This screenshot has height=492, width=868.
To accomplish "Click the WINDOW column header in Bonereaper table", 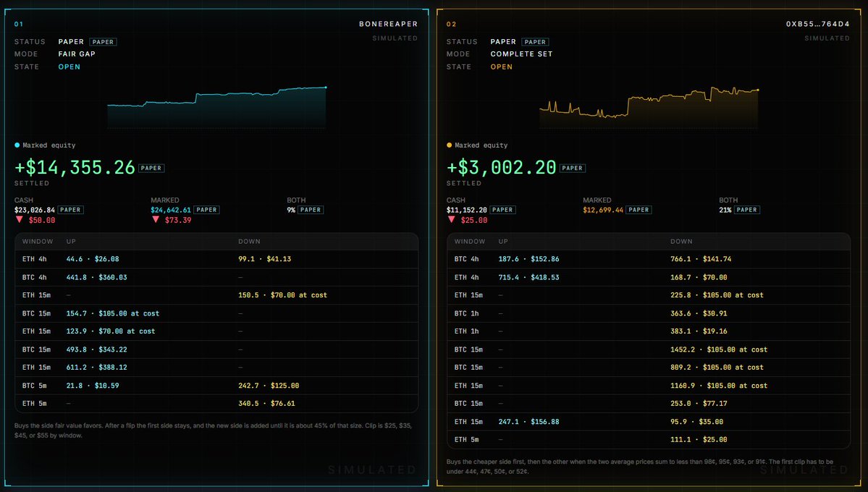I will [38, 241].
